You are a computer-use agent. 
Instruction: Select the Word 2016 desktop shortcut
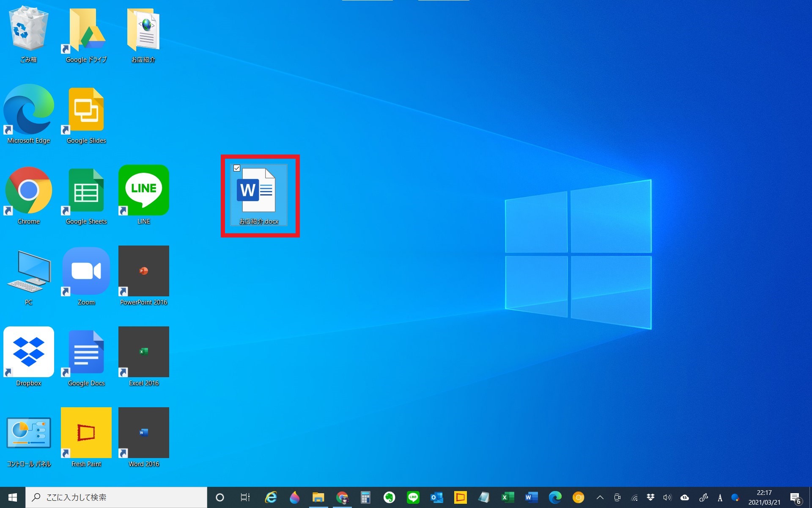point(144,438)
